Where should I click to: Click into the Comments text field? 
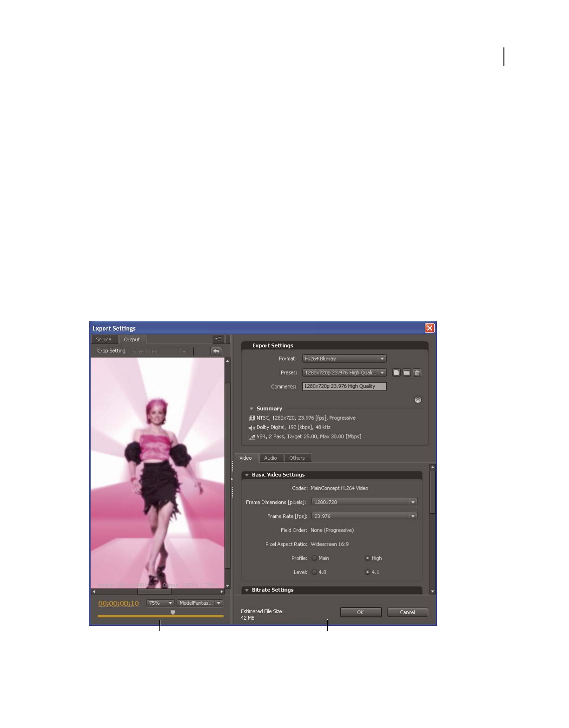[x=344, y=386]
